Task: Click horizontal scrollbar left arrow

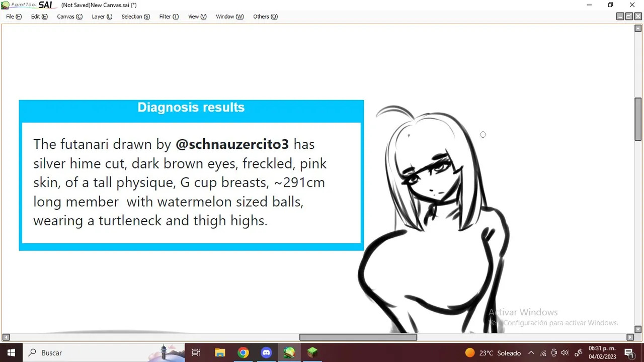Action: [6, 337]
